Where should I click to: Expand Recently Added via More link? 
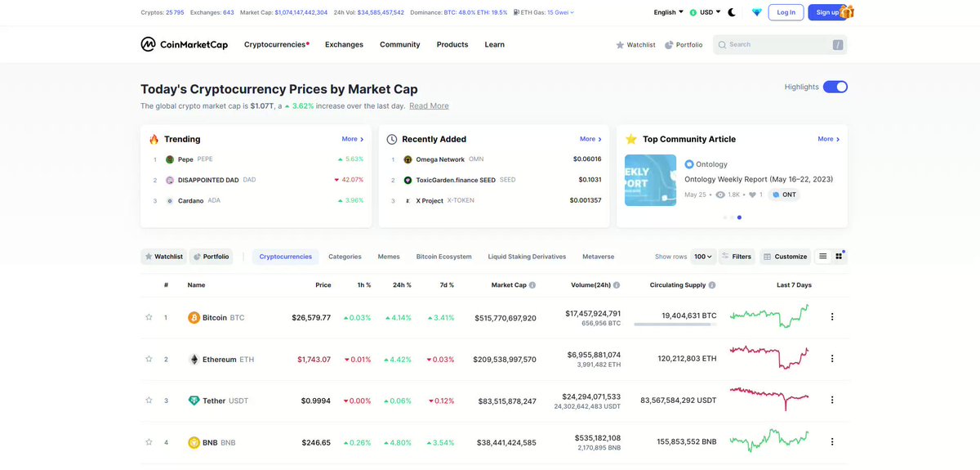pos(590,139)
